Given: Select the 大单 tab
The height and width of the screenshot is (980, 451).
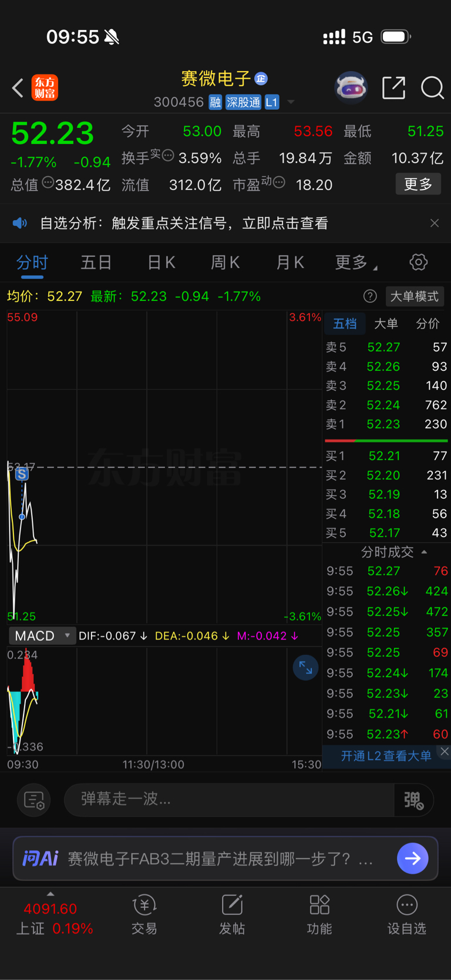Looking at the screenshot, I should (386, 323).
